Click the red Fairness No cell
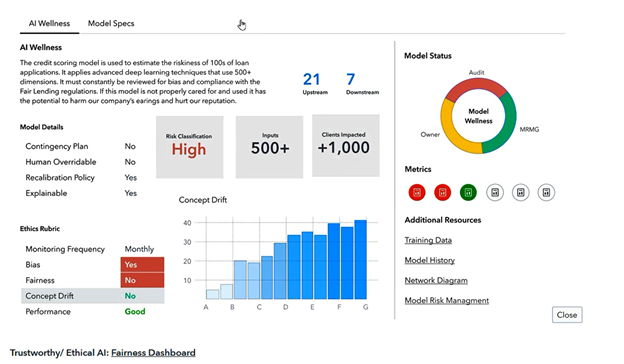The height and width of the screenshot is (364, 624). [142, 280]
